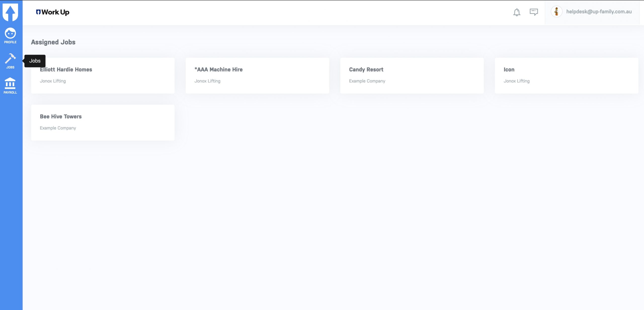644x310 pixels.
Task: Click Example Company under Candy Resort
Action: click(367, 81)
